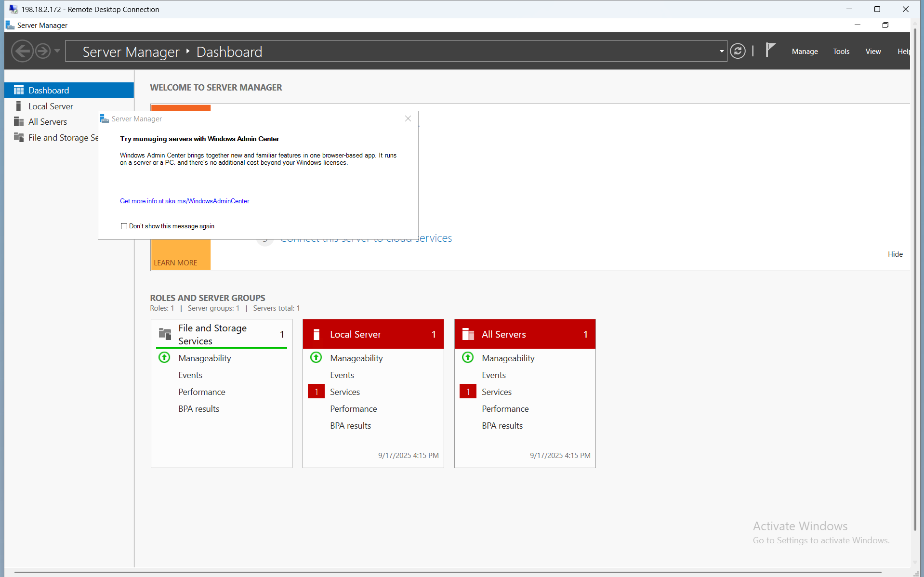Image resolution: width=924 pixels, height=577 pixels.
Task: Open the Tools menu
Action: point(841,52)
